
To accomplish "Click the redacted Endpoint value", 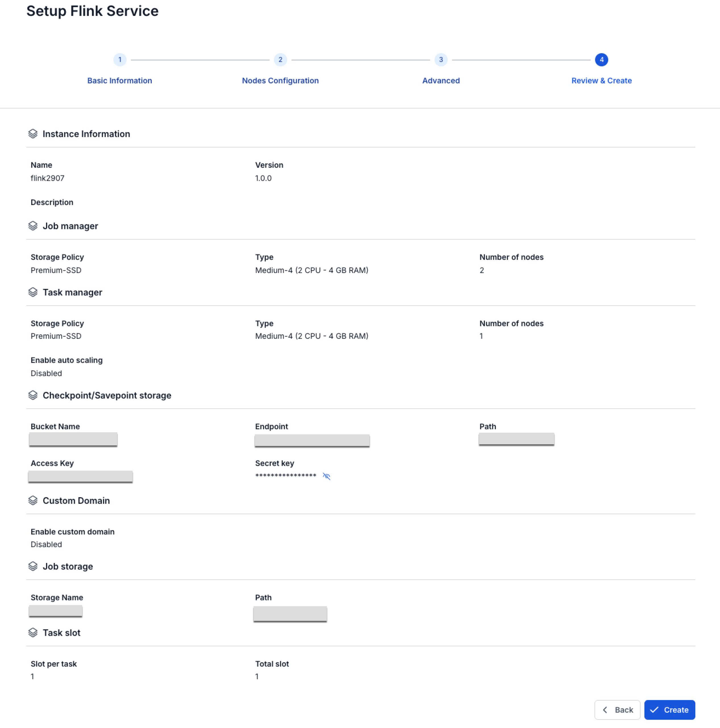I will 312,440.
